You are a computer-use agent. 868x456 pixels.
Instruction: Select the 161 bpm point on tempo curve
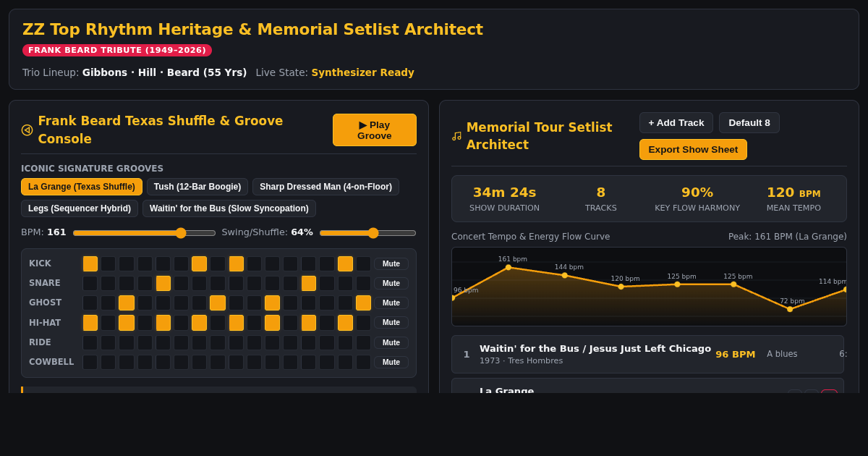point(509,267)
